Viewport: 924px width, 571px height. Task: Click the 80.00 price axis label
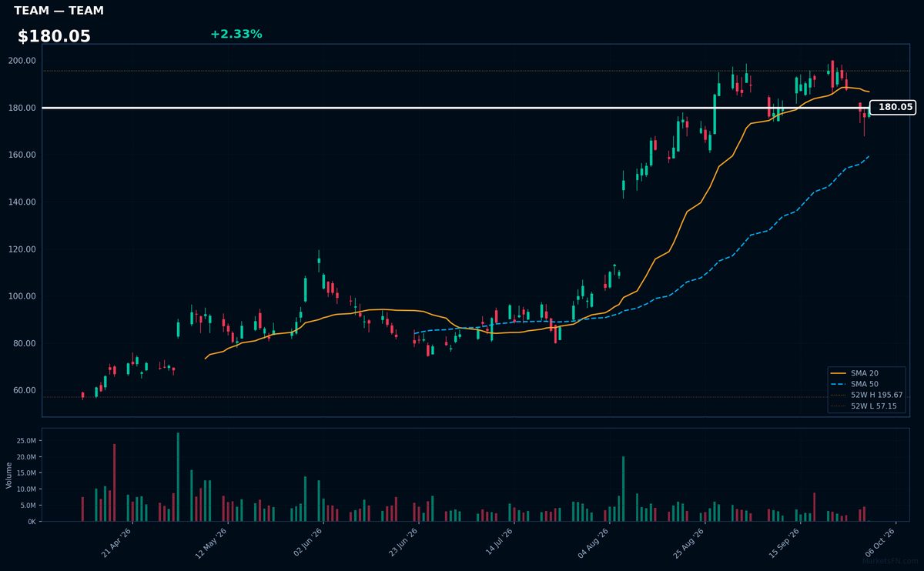[25, 343]
